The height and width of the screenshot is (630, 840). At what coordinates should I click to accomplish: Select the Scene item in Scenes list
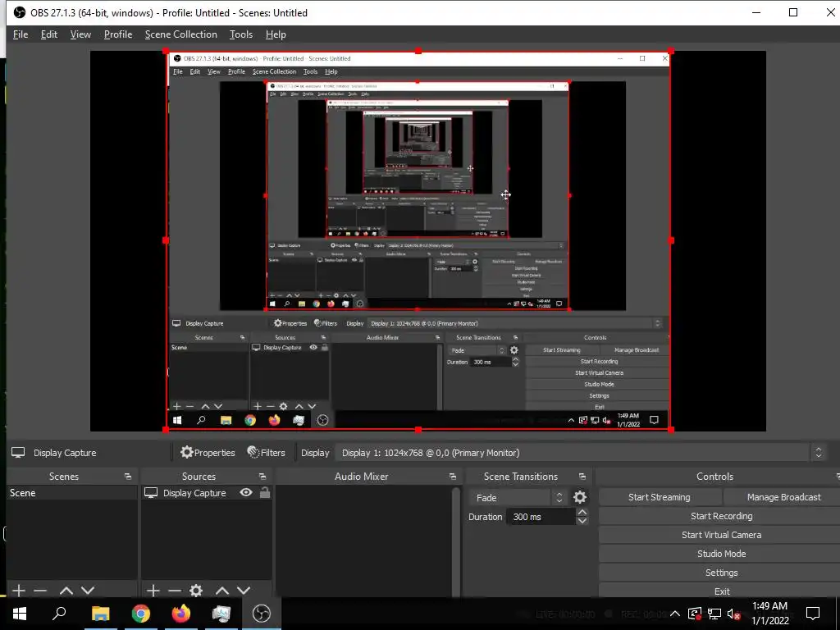click(72, 493)
